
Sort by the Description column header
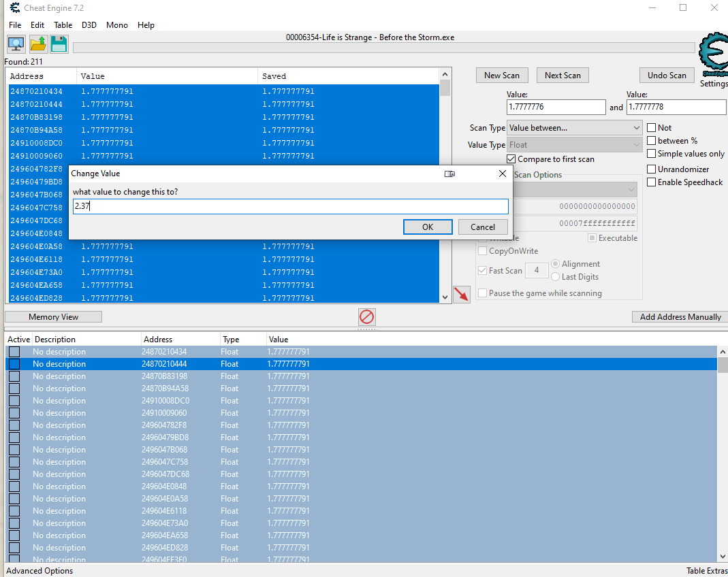(86, 340)
